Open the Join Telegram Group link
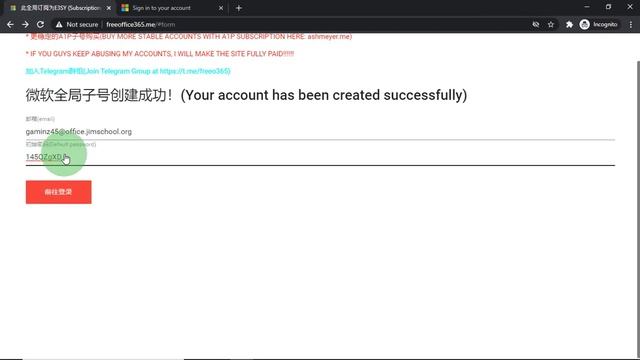The height and width of the screenshot is (360, 640). point(128,71)
